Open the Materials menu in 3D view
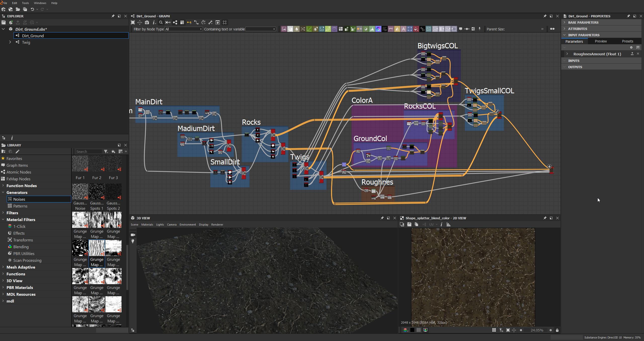Screen dimensions: 644x341 point(147,225)
